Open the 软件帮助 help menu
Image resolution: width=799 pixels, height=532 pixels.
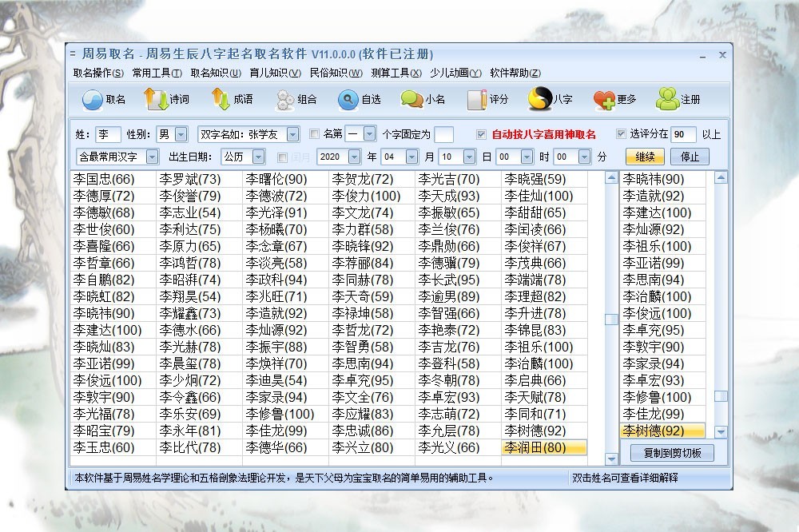pos(515,73)
